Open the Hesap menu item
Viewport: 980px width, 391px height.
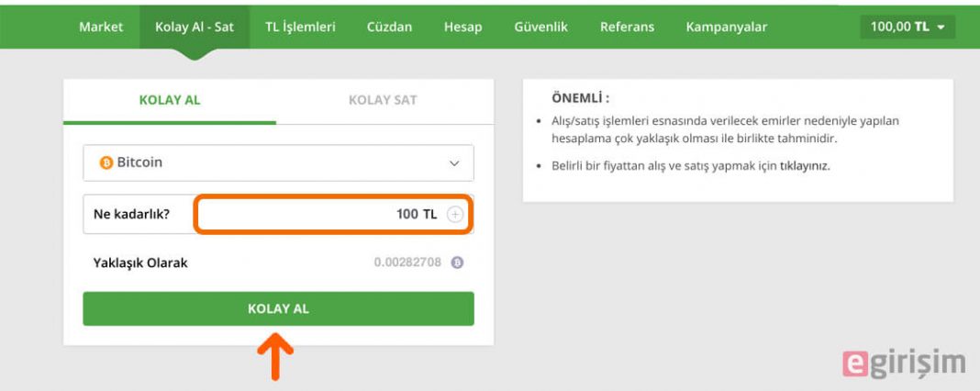point(463,27)
